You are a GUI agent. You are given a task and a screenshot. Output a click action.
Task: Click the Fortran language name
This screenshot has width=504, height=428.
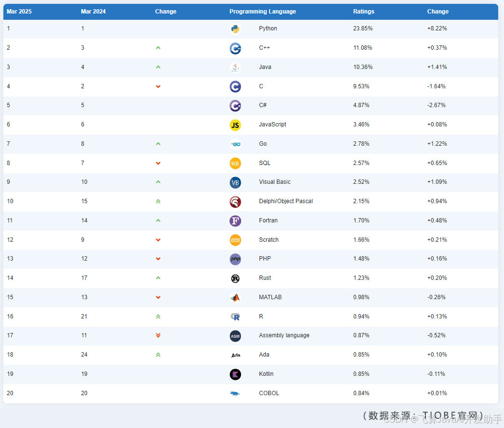pos(268,220)
